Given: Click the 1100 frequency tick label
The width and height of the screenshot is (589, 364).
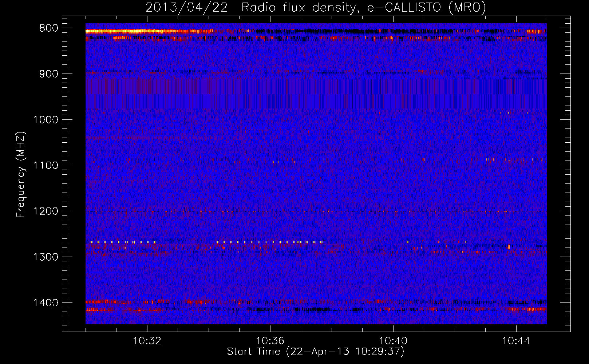Looking at the screenshot, I should (46, 166).
